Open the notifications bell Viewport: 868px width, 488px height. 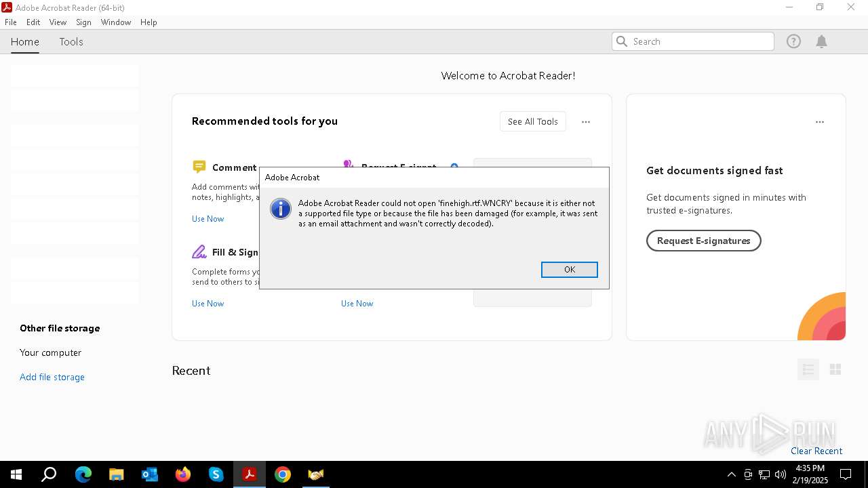[821, 41]
